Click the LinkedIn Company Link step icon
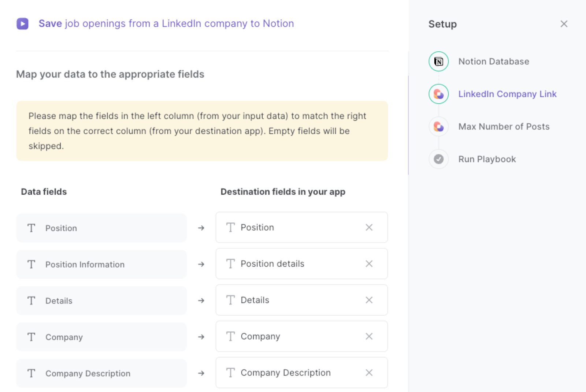586x392 pixels. click(438, 94)
